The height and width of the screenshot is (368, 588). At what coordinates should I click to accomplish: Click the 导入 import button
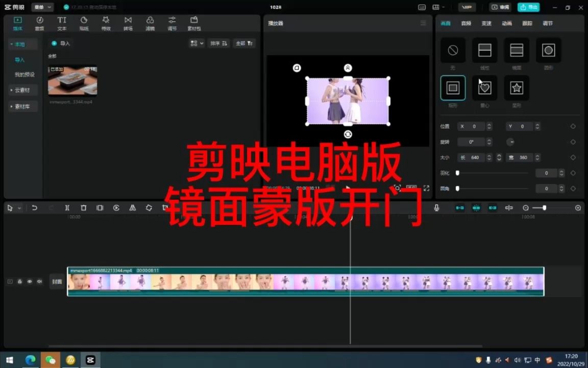tap(61, 43)
